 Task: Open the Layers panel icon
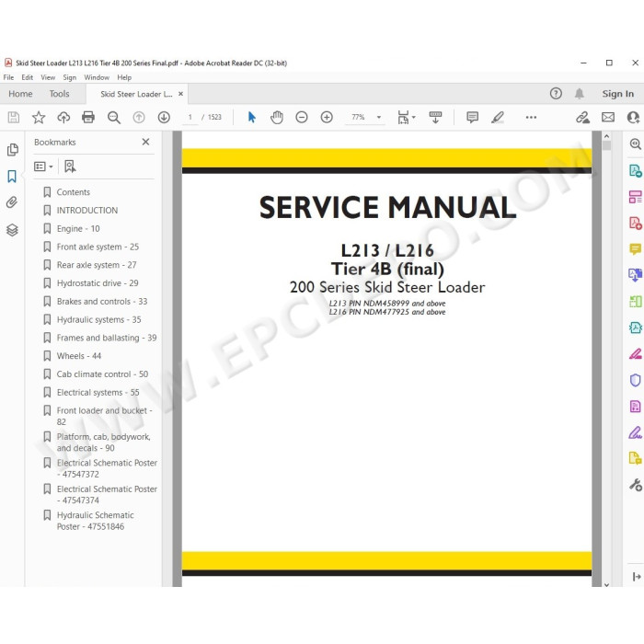click(x=12, y=230)
